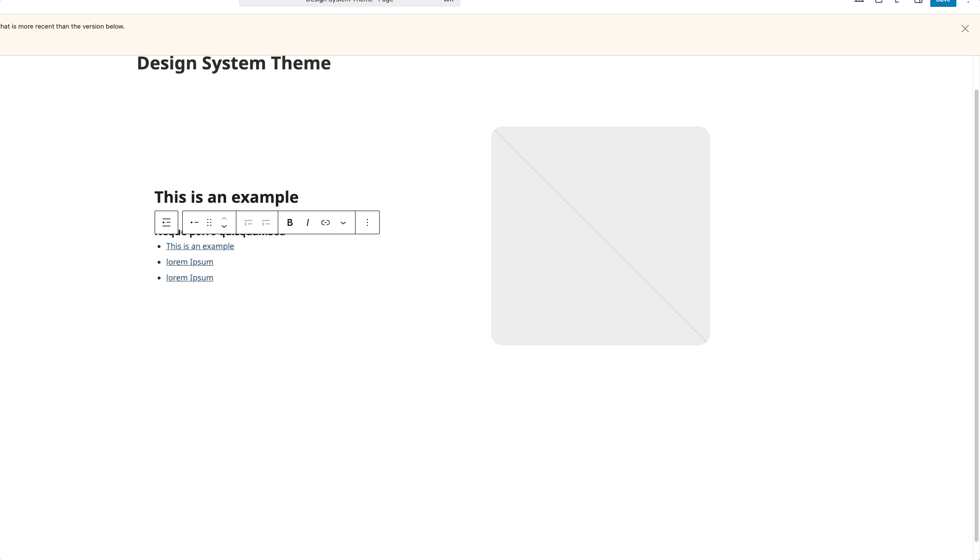Move list item up with arrow
The width and height of the screenshot is (980, 560).
tap(224, 218)
